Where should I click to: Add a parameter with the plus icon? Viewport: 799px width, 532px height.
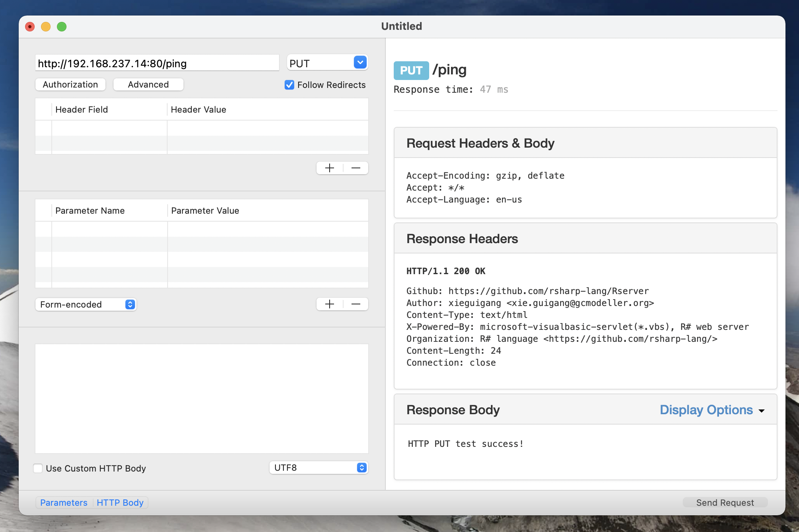pos(330,304)
